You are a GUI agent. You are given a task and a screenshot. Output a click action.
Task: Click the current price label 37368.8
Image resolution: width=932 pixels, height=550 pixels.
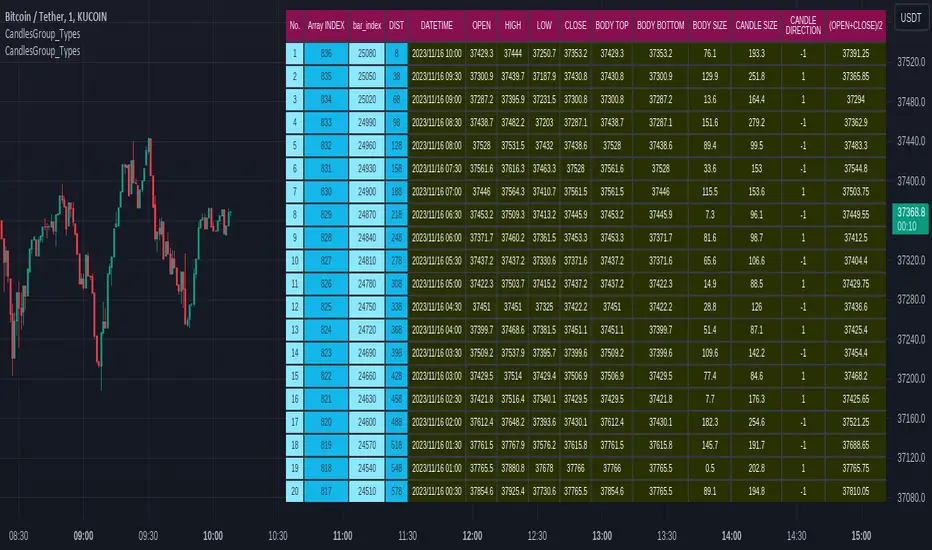(910, 212)
